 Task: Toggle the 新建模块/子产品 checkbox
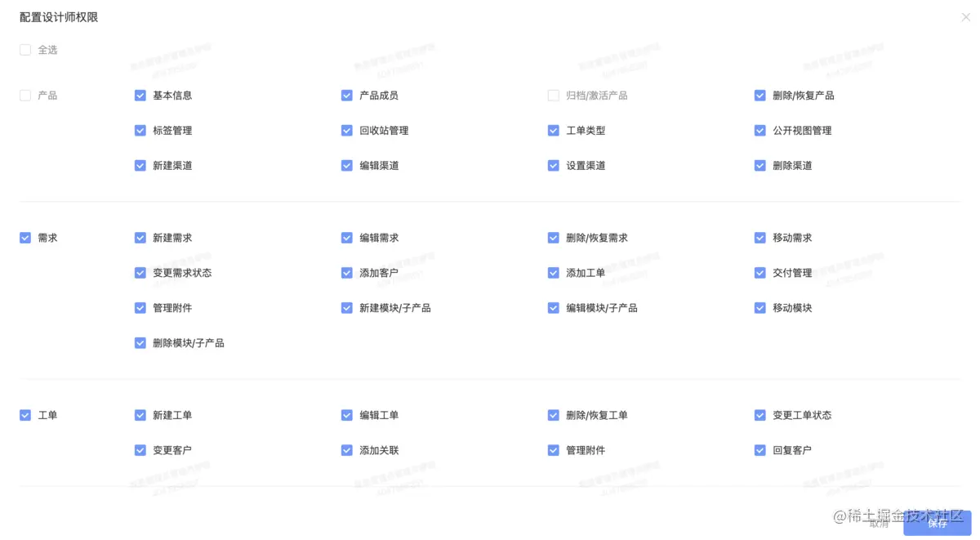(x=347, y=308)
